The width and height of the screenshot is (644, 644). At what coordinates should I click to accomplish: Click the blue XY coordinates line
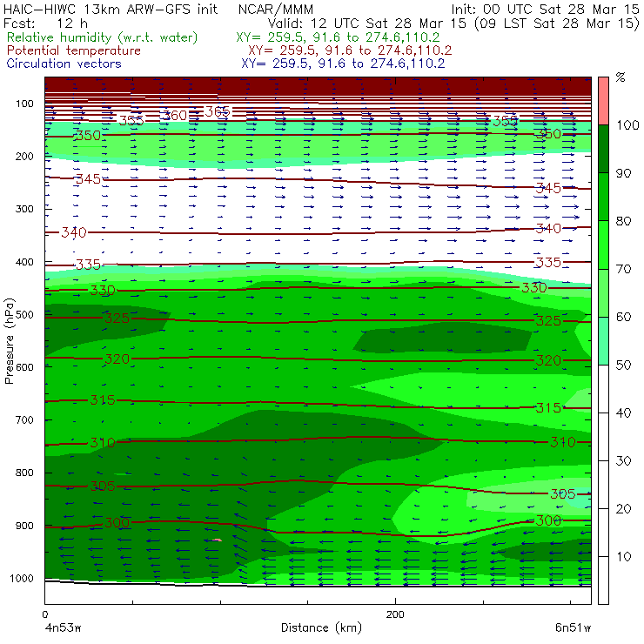click(x=343, y=64)
